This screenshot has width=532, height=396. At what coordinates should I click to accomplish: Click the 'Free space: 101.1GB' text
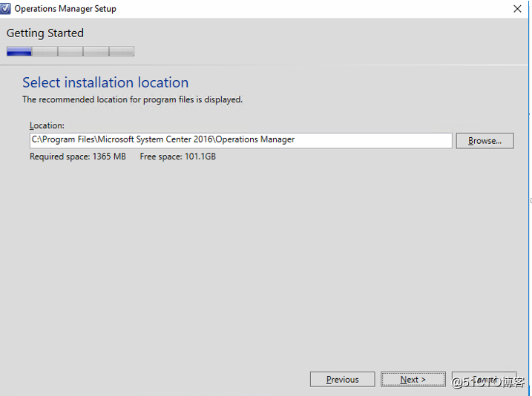178,156
